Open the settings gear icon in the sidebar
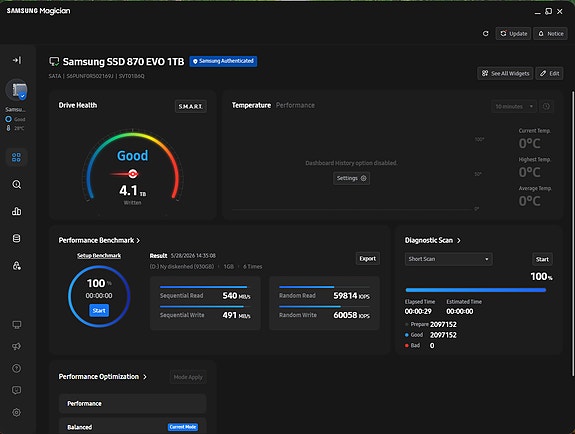Viewport: 575px width, 434px height. 17,412
